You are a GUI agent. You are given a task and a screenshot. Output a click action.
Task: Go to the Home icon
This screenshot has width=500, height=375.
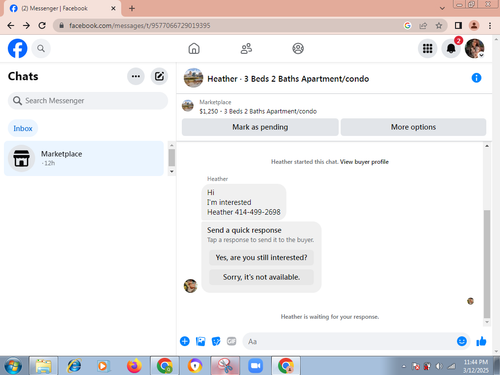[x=194, y=49]
